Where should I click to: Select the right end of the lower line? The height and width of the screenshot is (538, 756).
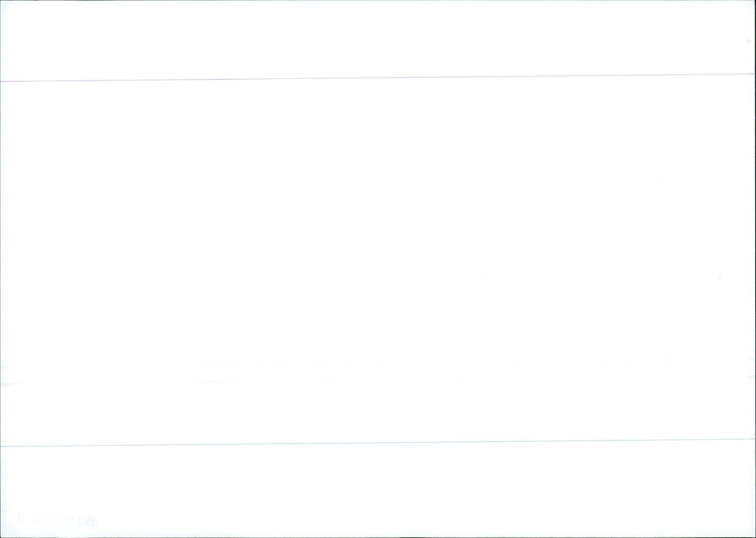tap(752, 440)
